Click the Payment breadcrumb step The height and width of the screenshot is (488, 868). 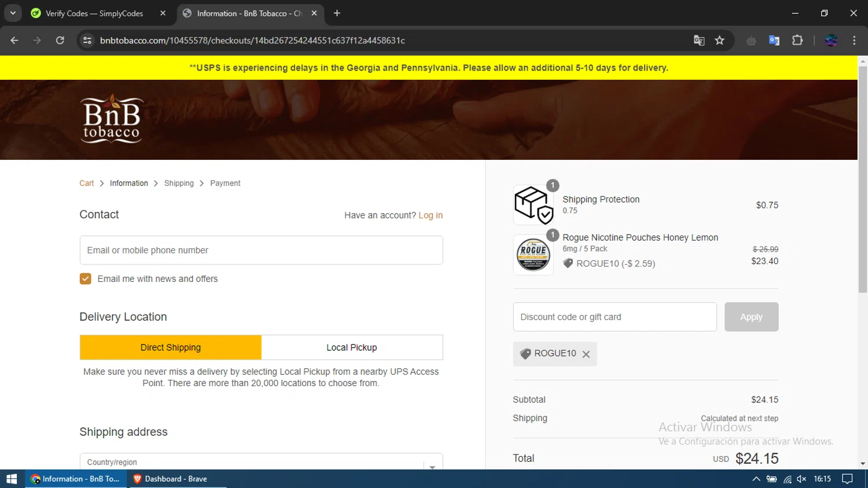point(225,184)
